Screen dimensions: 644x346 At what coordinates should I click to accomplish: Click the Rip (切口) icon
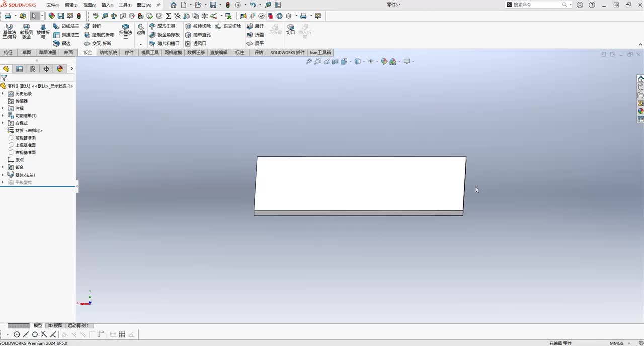[x=290, y=29]
